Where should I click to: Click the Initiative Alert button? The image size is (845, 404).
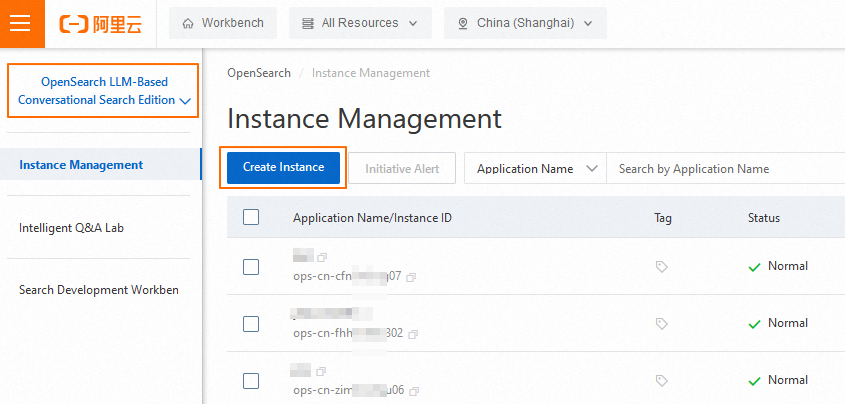click(x=402, y=169)
